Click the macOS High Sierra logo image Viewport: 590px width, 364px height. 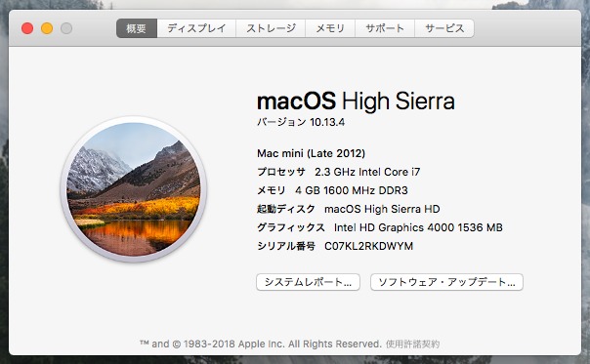pos(133,189)
